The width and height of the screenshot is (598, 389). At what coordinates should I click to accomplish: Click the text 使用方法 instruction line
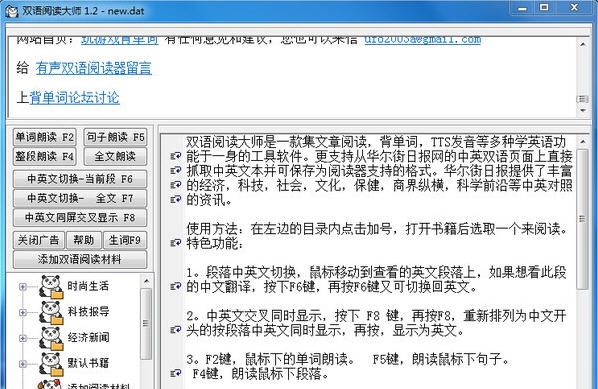[x=377, y=229]
